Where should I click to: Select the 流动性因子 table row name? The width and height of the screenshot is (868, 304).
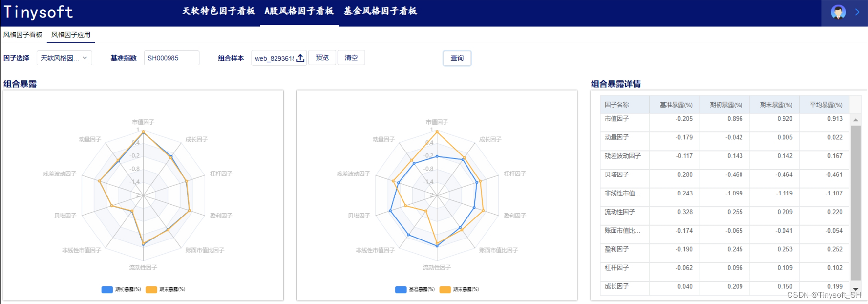coord(620,212)
